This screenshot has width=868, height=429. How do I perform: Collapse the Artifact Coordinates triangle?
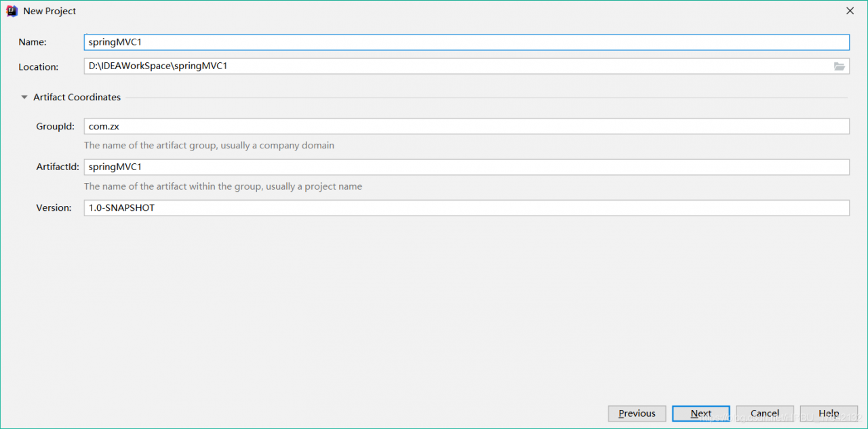(x=24, y=98)
